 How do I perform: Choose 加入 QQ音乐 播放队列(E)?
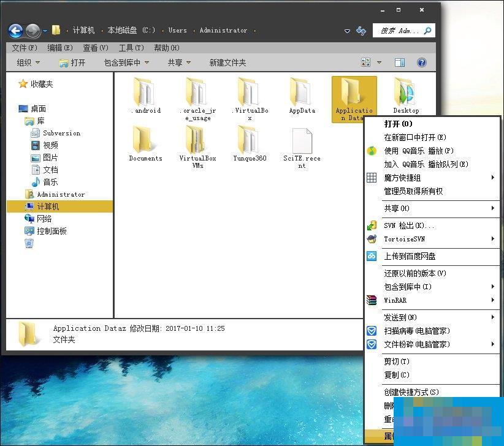coord(433,164)
